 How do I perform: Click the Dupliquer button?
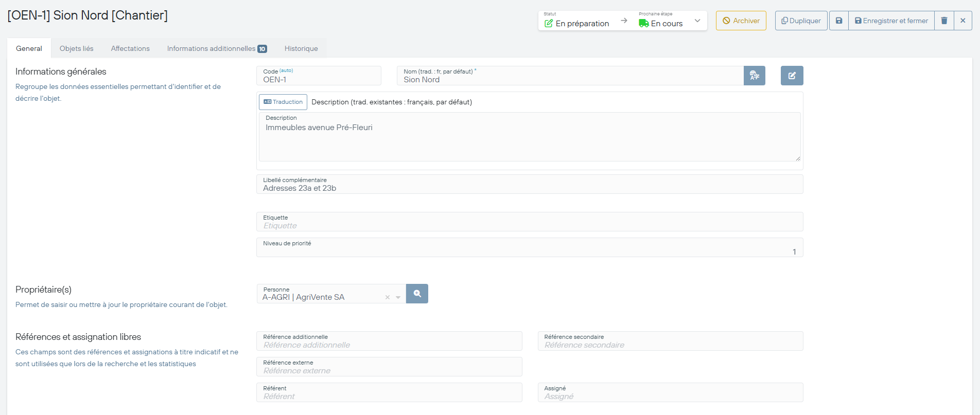point(801,21)
